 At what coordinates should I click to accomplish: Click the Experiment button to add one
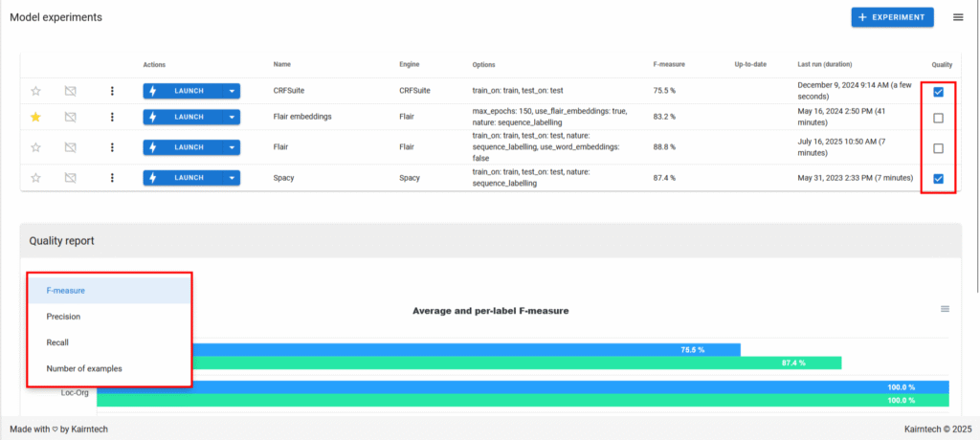click(892, 17)
